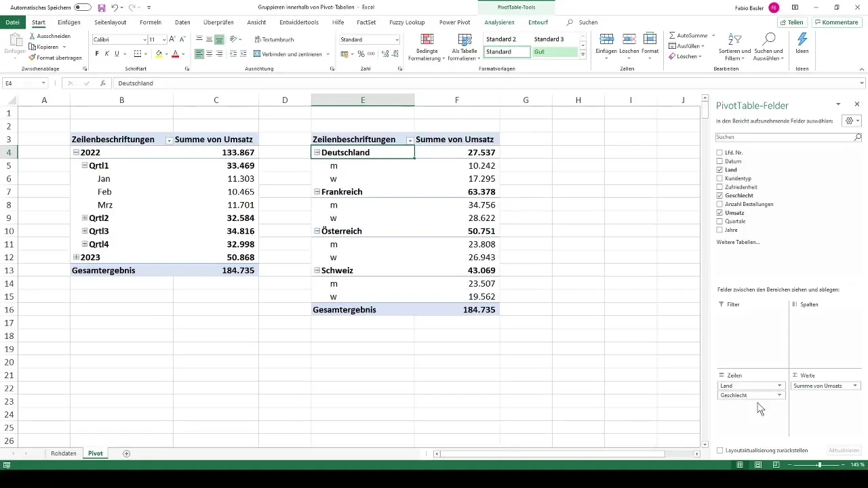Click the Löschen cells icon
The width and height of the screenshot is (868, 488).
coord(629,39)
